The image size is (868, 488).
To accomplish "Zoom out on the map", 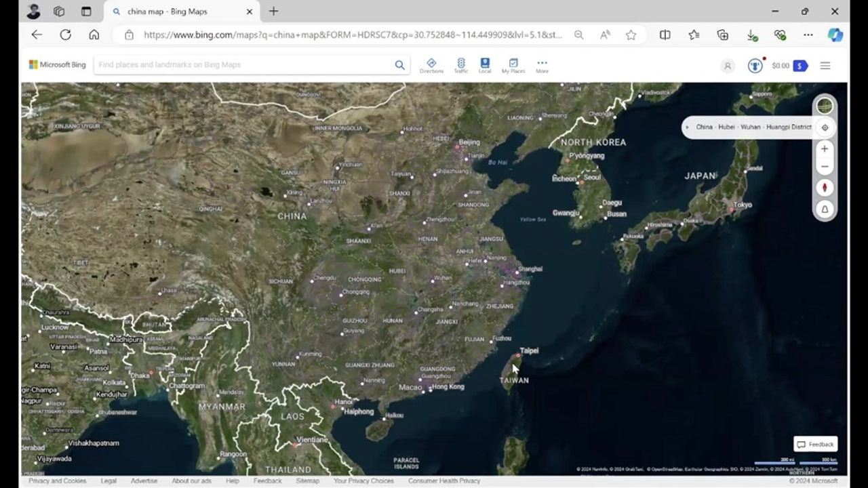I will click(x=825, y=167).
